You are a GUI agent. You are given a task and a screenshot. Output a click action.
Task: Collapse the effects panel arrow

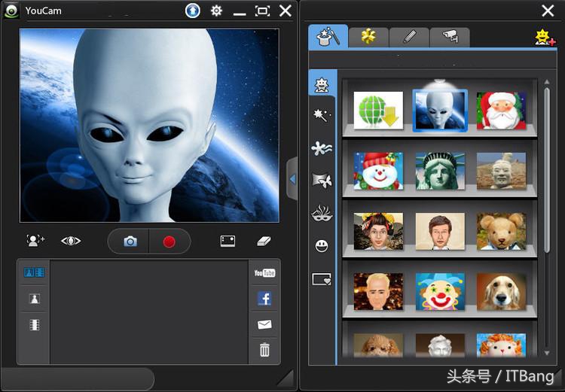click(293, 179)
